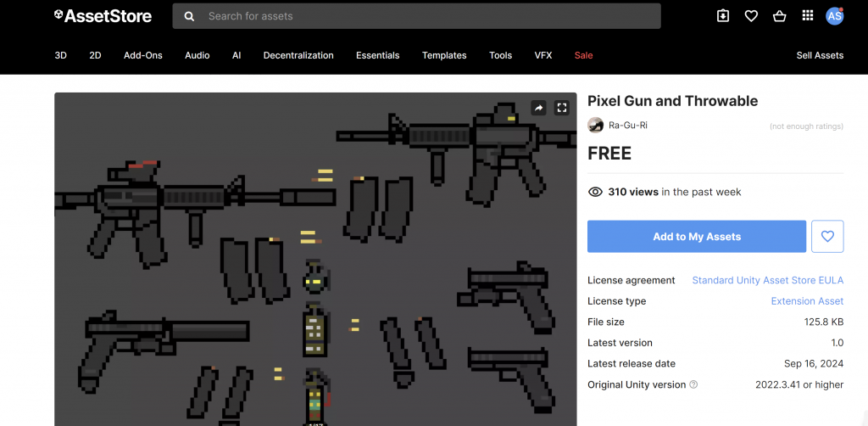868x426 pixels.
Task: Open the Decentralization menu
Action: 298,55
